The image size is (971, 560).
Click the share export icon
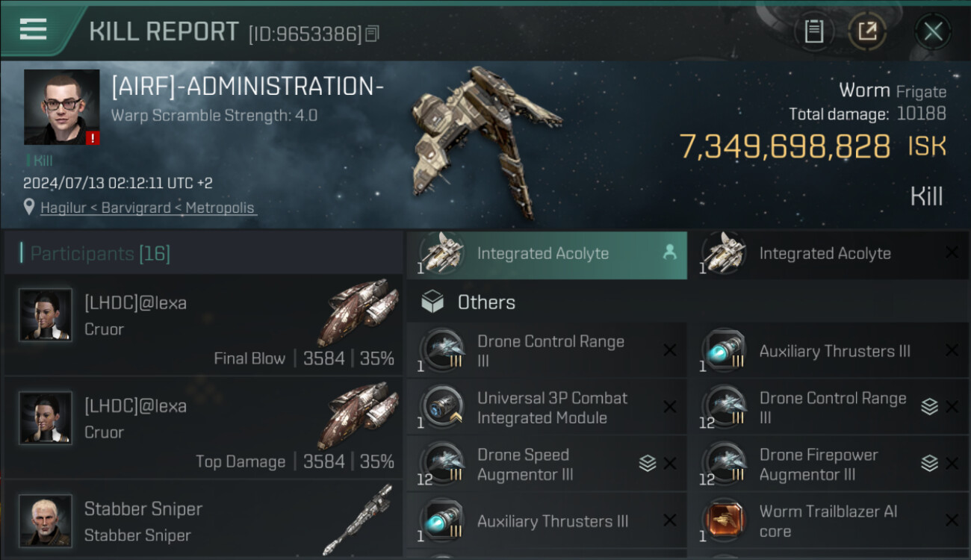867,31
